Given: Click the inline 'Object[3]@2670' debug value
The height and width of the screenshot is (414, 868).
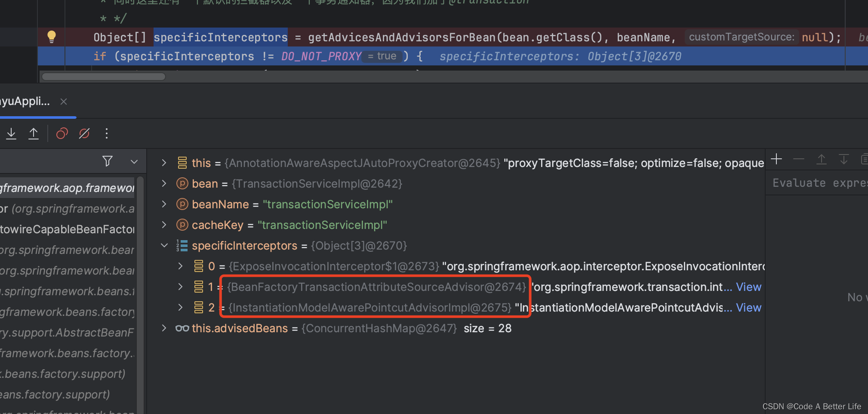Looking at the screenshot, I should pos(634,56).
